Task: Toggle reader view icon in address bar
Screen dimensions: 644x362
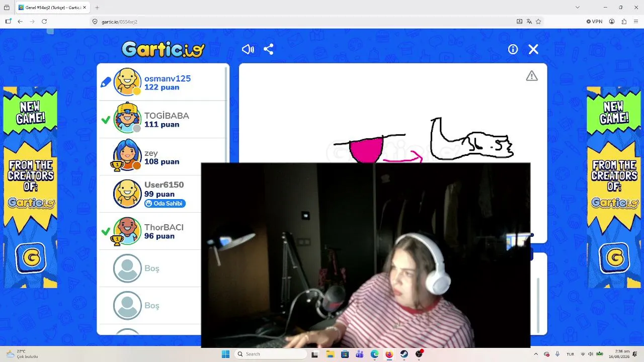Action: pos(519,22)
